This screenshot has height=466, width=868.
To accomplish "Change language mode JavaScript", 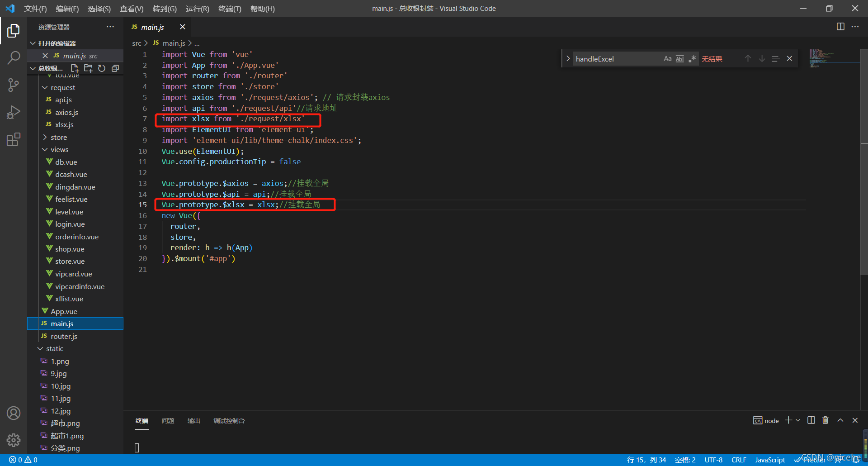I will click(770, 460).
